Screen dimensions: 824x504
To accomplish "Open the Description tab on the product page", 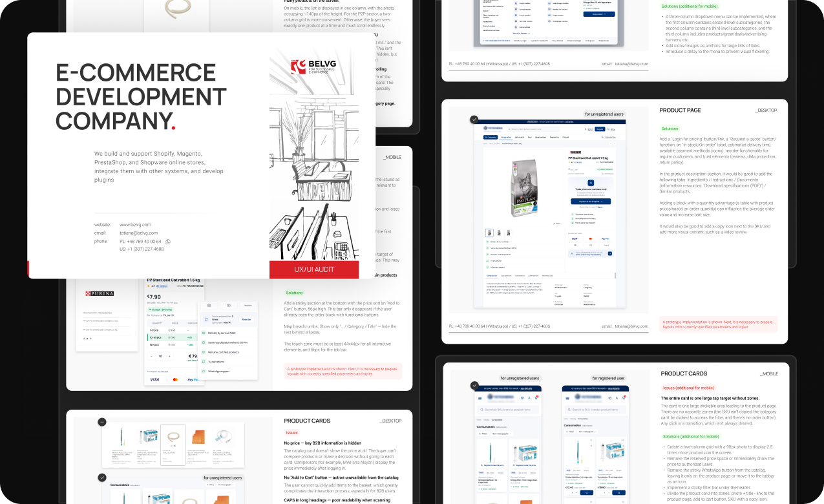I will click(492, 276).
